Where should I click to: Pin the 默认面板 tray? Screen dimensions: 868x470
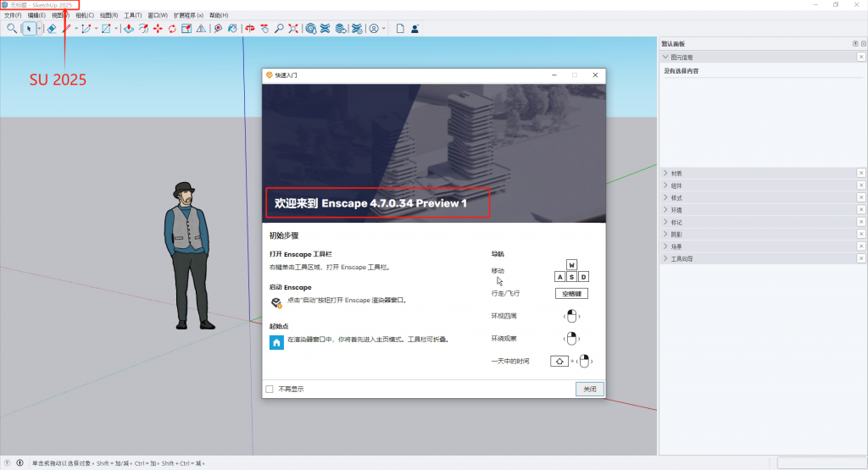(855, 44)
